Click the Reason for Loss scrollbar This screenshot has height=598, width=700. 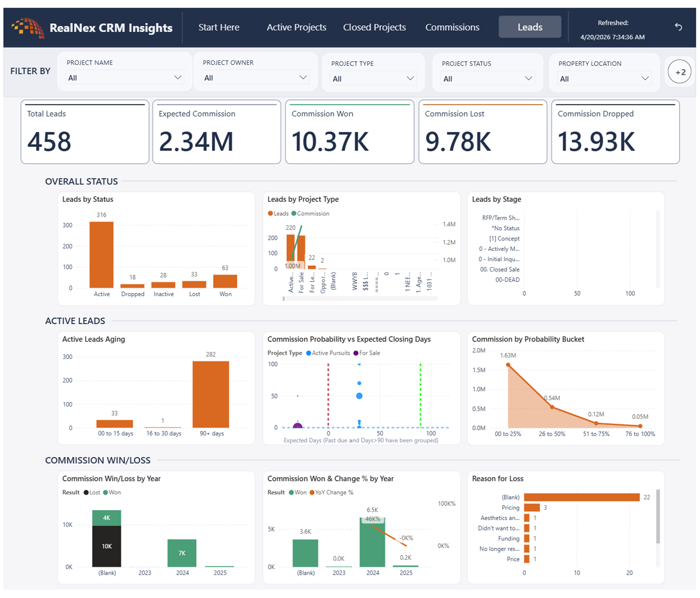pos(658,517)
